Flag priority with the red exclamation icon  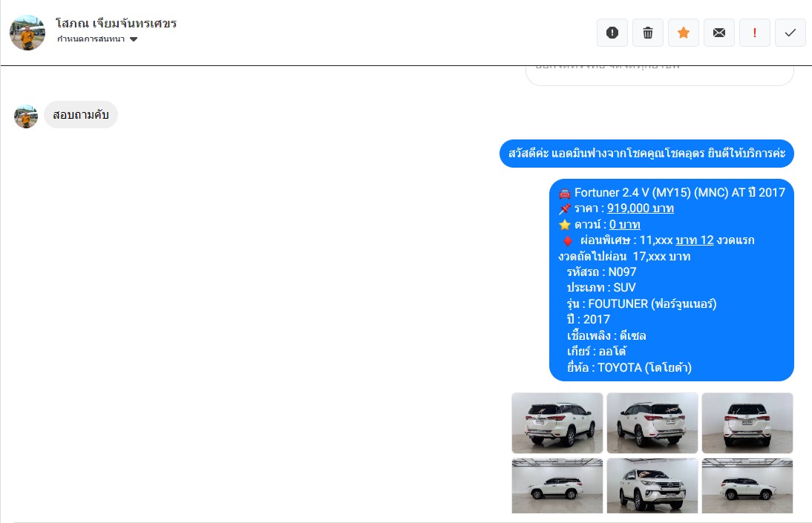point(755,33)
